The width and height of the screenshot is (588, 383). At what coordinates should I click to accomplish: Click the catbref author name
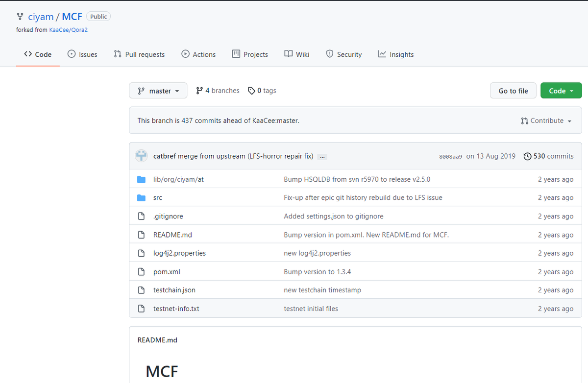(165, 156)
